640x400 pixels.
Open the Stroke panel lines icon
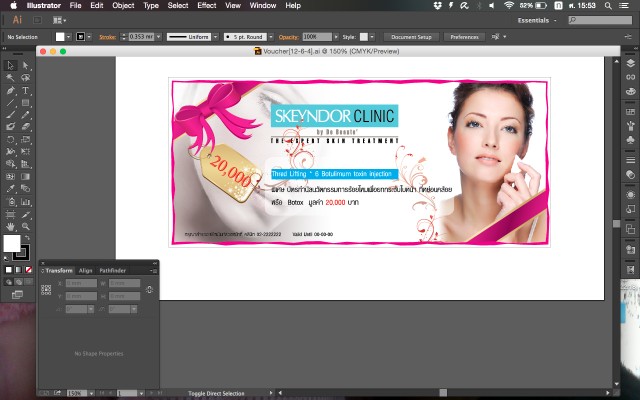coord(631,160)
